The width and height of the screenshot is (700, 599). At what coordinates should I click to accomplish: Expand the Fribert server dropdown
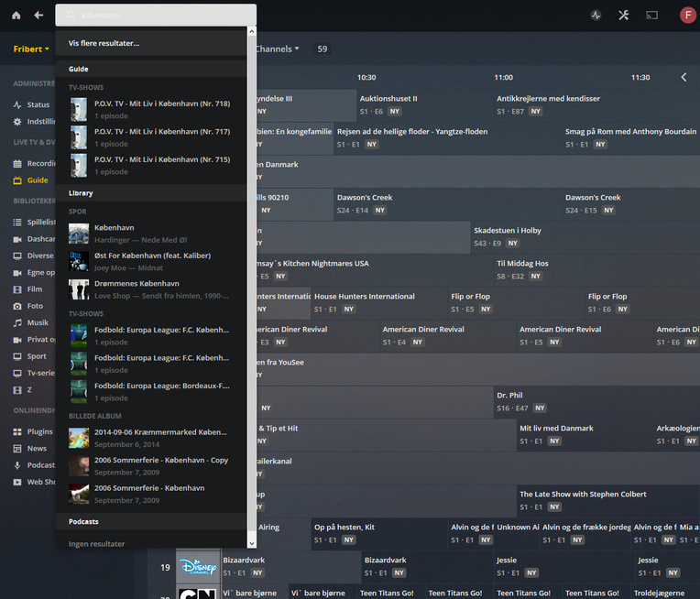31,49
